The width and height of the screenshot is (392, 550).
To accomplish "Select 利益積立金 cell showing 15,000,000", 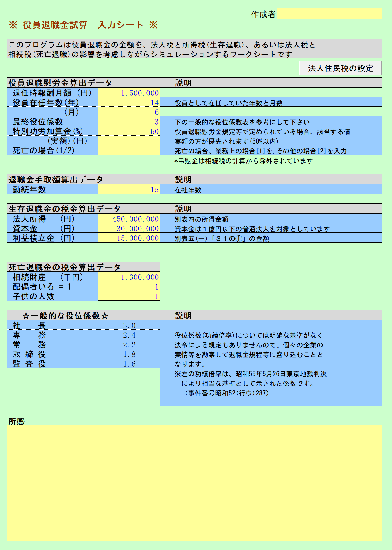I will tap(129, 238).
